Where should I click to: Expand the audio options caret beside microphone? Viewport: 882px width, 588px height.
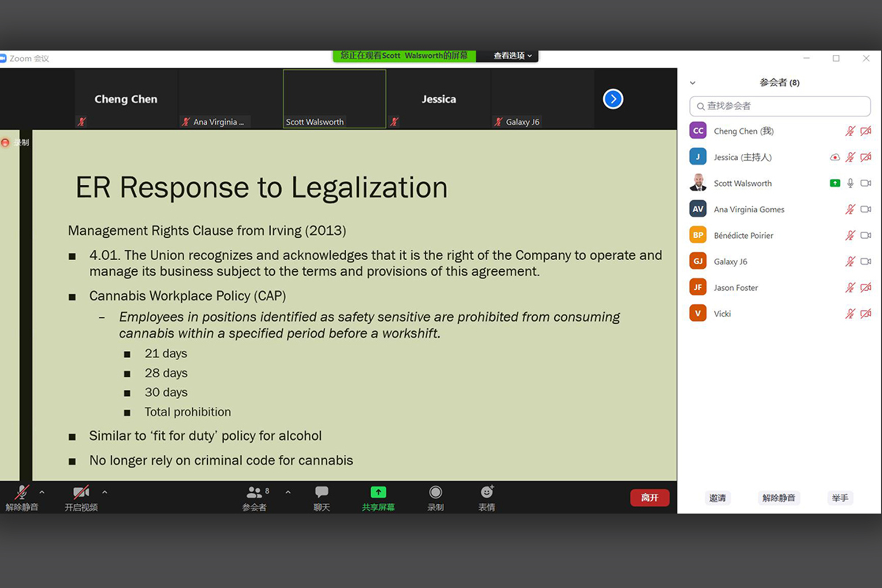tap(42, 492)
